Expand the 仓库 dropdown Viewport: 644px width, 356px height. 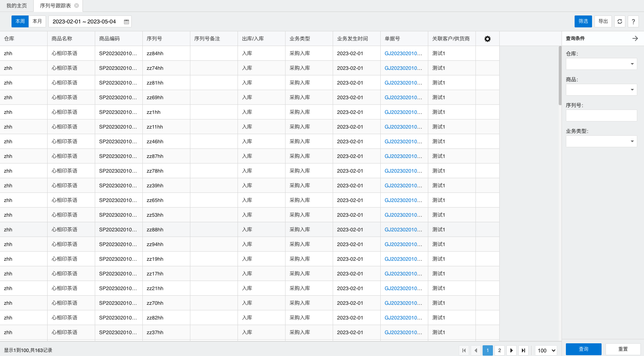point(601,64)
